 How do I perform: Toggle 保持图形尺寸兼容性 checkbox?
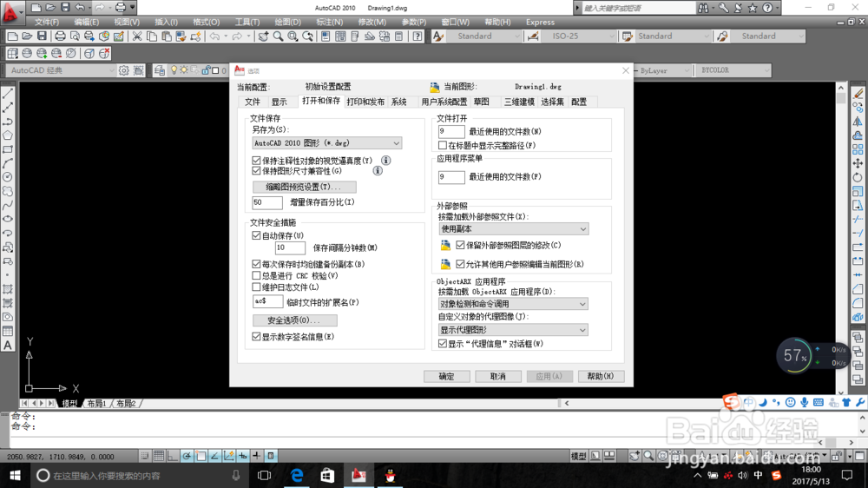coord(256,171)
